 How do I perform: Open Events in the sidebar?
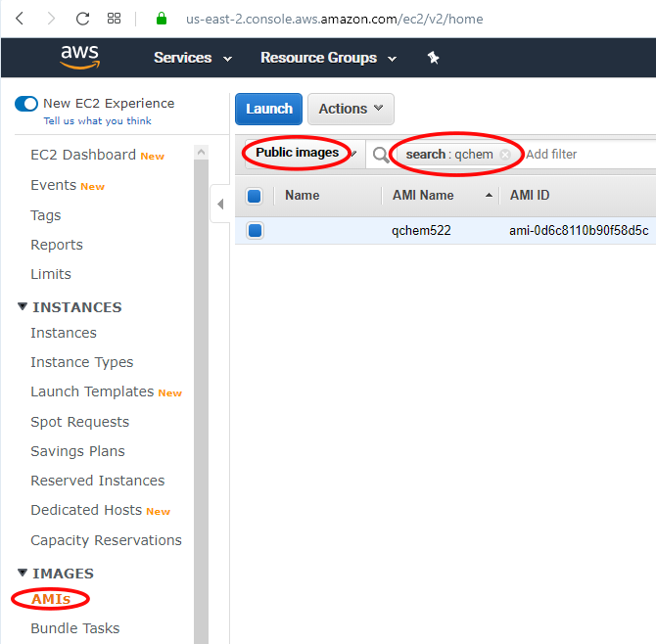coord(53,185)
